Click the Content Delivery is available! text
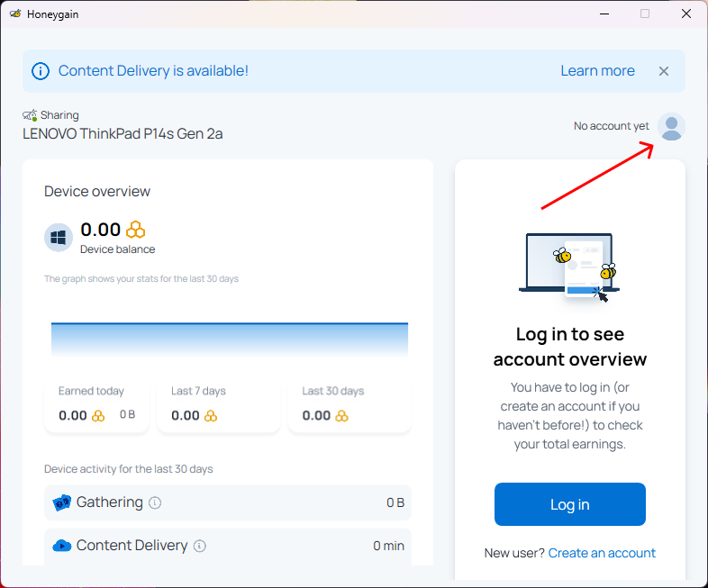Viewport: 708px width, 588px height. coord(153,71)
